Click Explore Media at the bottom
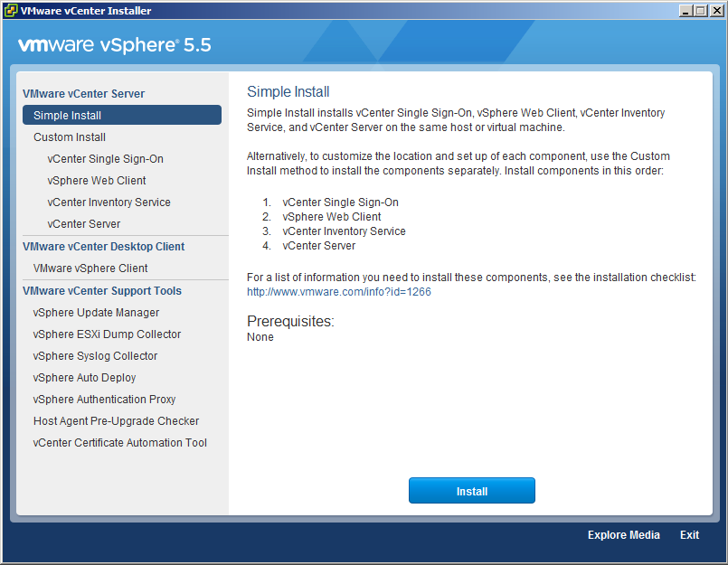 pyautogui.click(x=623, y=534)
